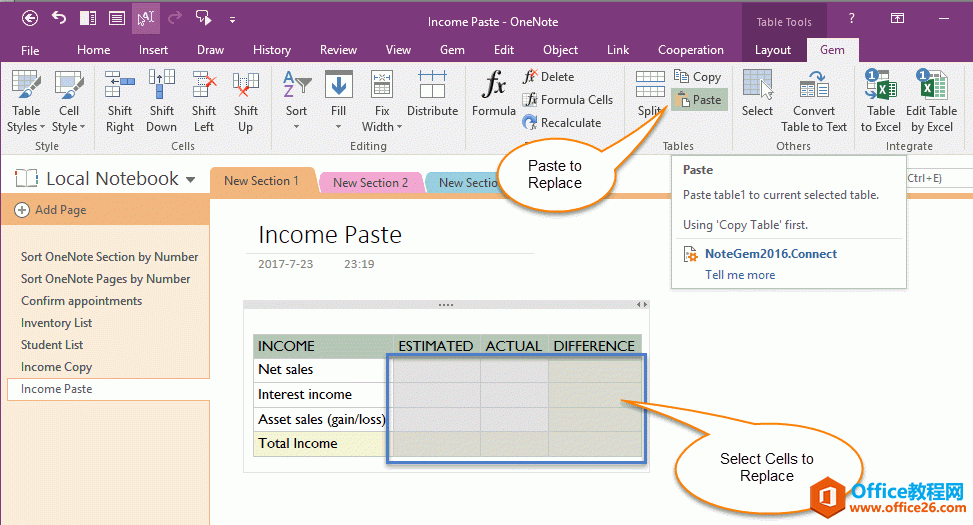
Task: Switch to Table Tools Layout tab
Action: pos(773,50)
